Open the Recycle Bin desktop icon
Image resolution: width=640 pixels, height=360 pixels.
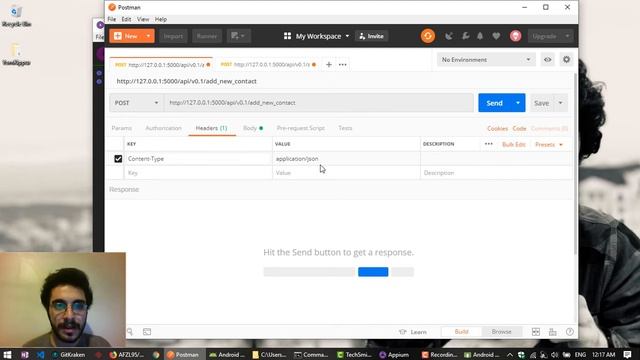click(16, 16)
